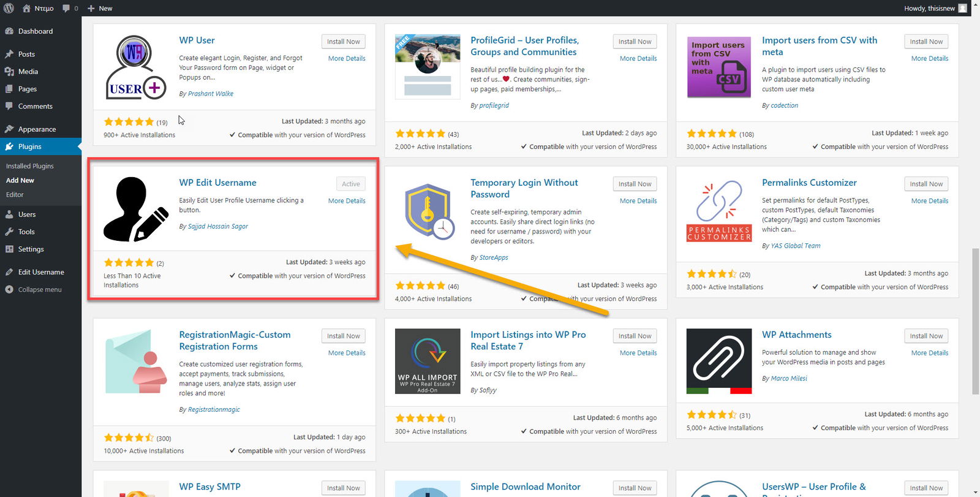Image resolution: width=980 pixels, height=497 pixels.
Task: Open author Prashant Walke link
Action: 211,94
